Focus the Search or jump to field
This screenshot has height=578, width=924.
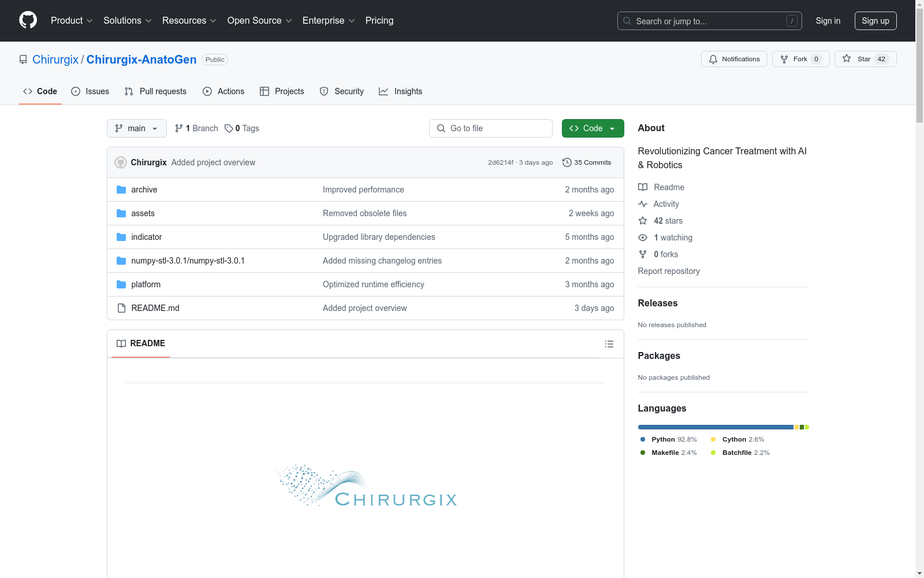click(x=710, y=21)
